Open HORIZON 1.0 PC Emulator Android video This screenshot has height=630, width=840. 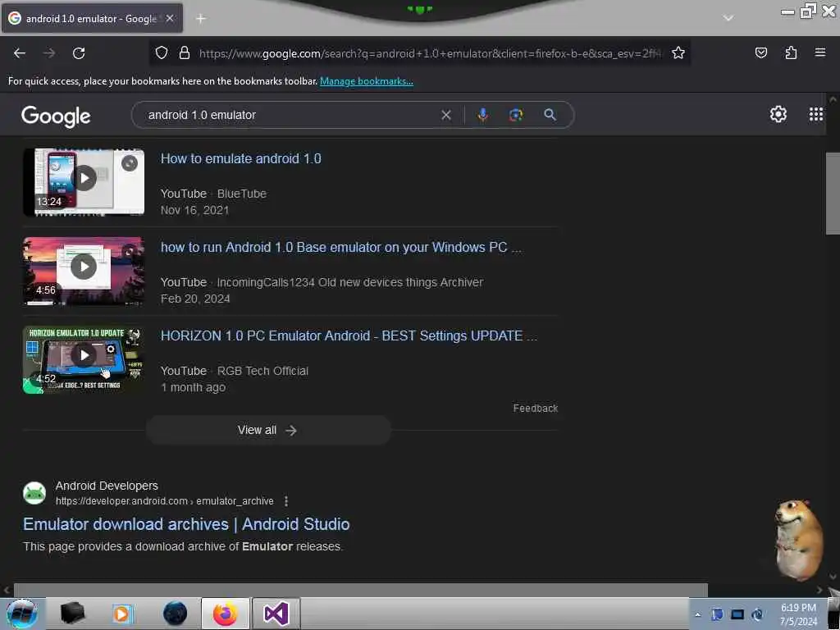coord(349,336)
